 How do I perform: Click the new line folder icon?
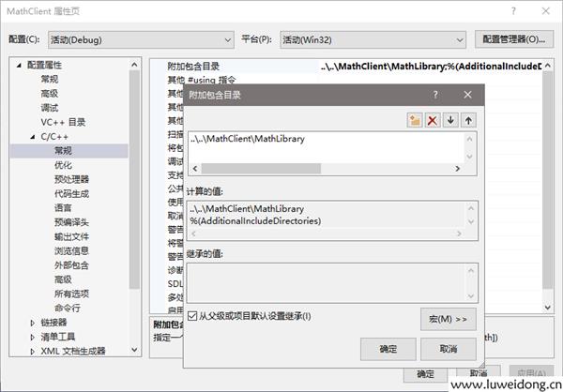coord(415,120)
